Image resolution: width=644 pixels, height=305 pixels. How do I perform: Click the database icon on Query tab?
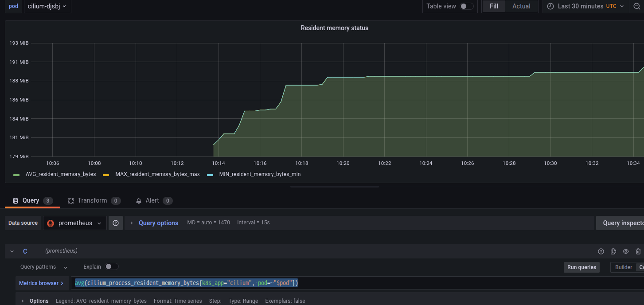pyautogui.click(x=15, y=201)
